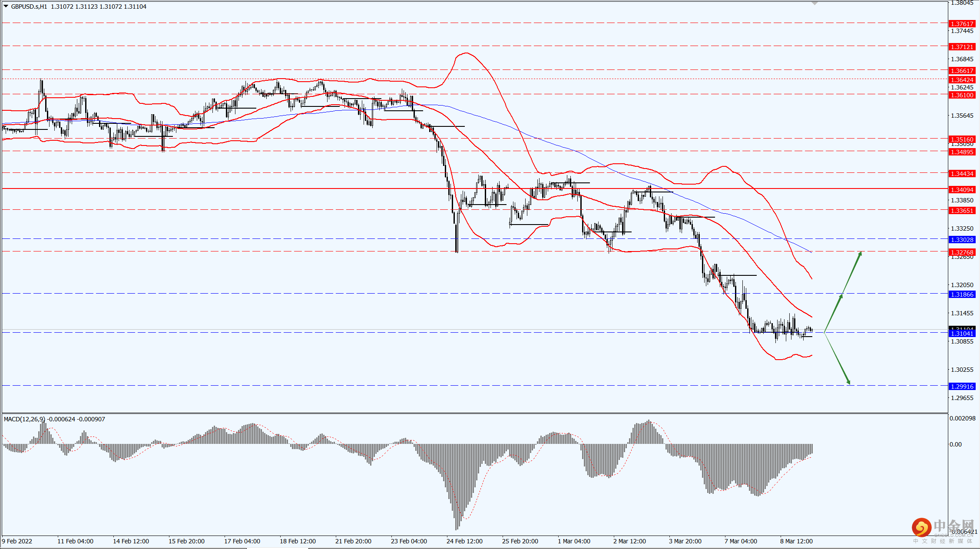Select the blue 1.33028 price label
Screen dimensions: 980x549
pos(962,240)
